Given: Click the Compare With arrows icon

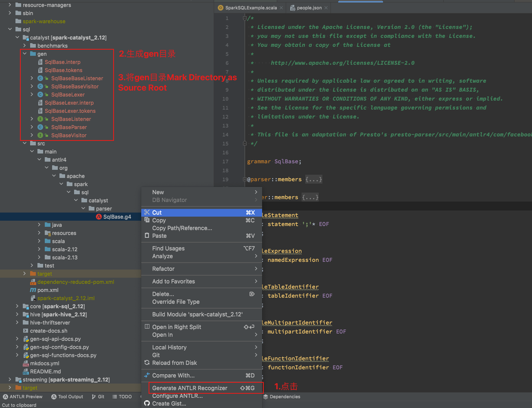Looking at the screenshot, I should 147,375.
